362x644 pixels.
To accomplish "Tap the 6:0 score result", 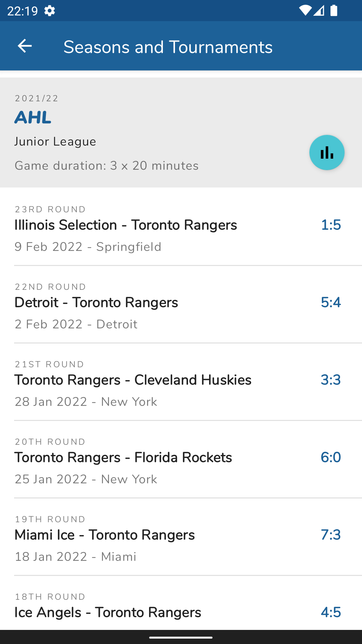I will pyautogui.click(x=331, y=458).
